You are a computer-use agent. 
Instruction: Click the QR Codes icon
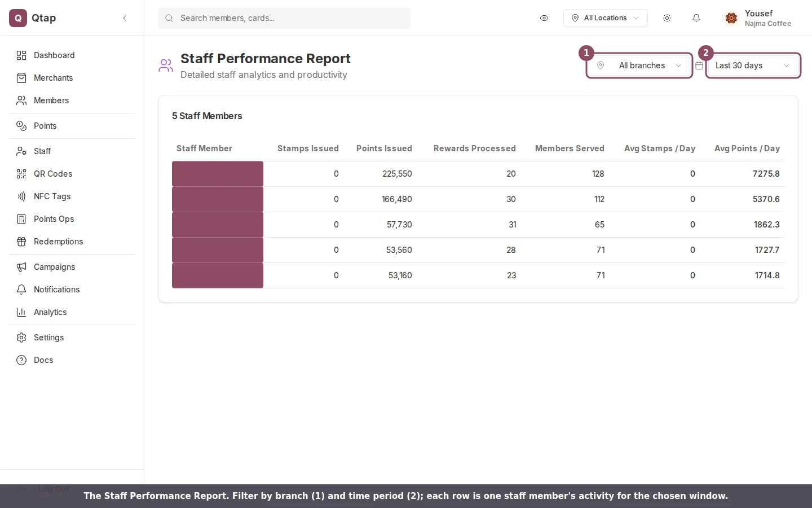[21, 174]
